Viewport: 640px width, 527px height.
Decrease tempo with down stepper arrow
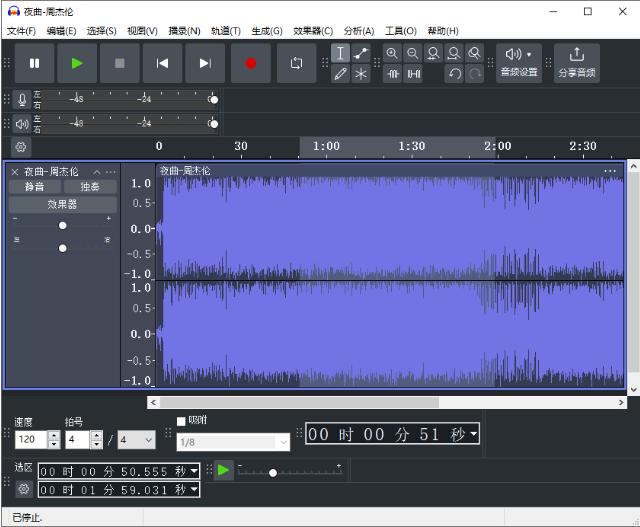[54, 444]
